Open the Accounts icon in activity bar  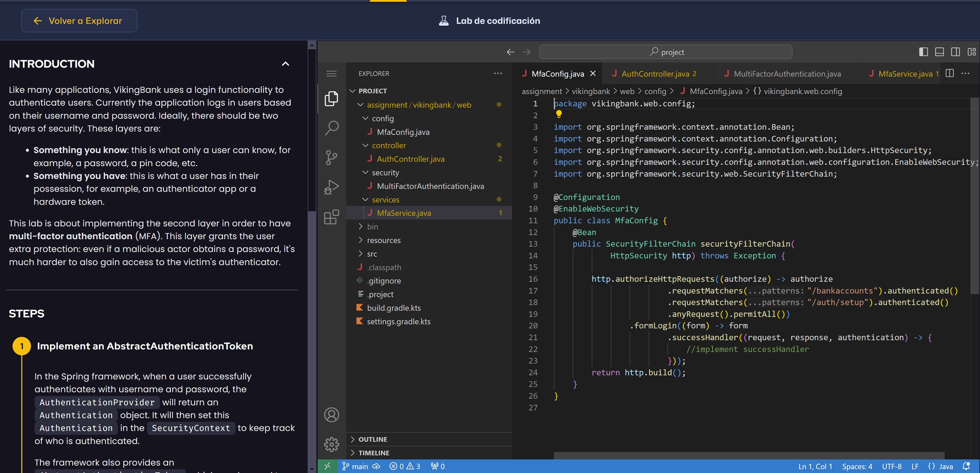[x=331, y=415]
